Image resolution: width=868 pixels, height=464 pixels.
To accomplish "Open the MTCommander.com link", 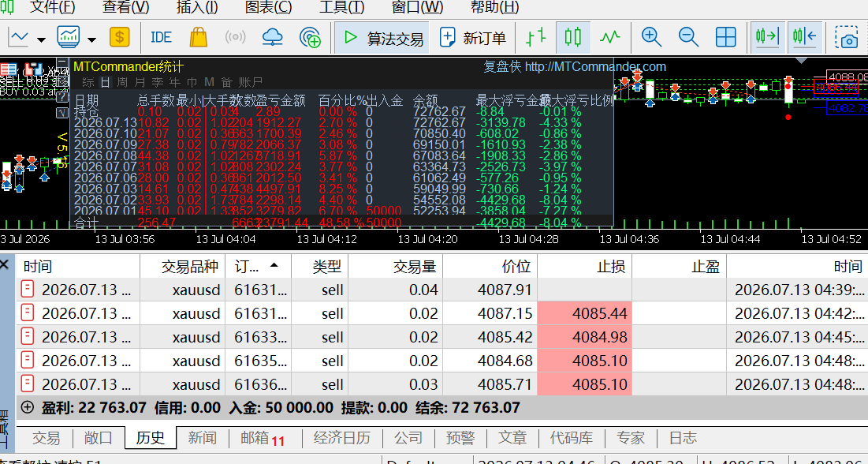I will pos(595,66).
